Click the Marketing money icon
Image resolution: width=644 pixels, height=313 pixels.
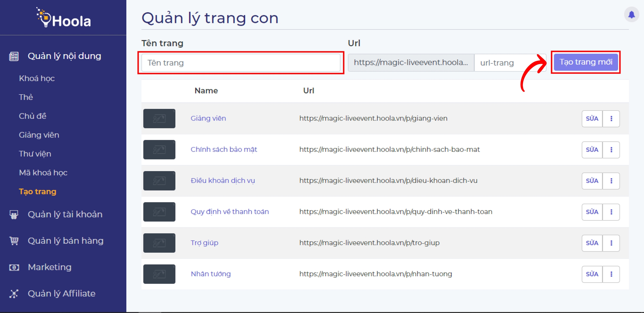(14, 267)
